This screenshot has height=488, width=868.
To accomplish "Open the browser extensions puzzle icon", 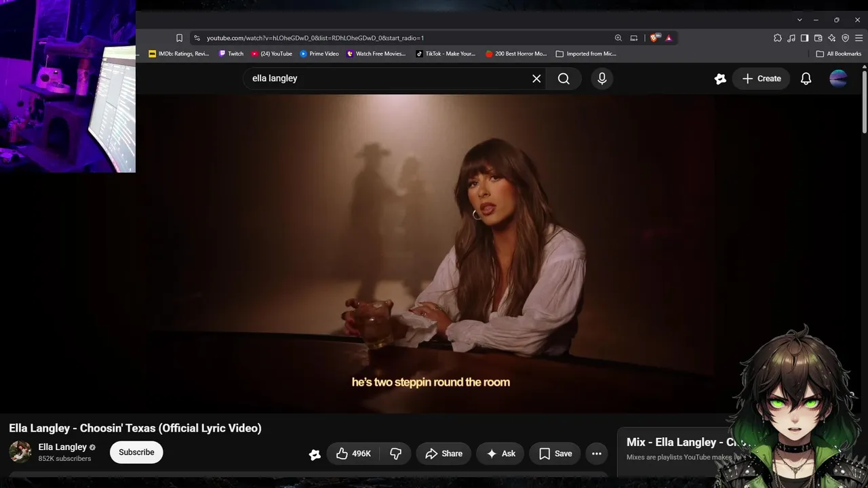I will point(778,38).
